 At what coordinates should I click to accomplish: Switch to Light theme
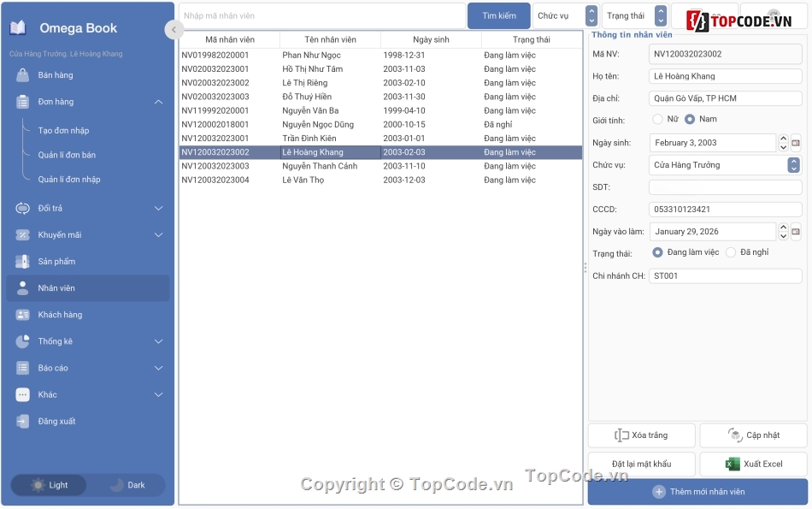click(x=49, y=485)
